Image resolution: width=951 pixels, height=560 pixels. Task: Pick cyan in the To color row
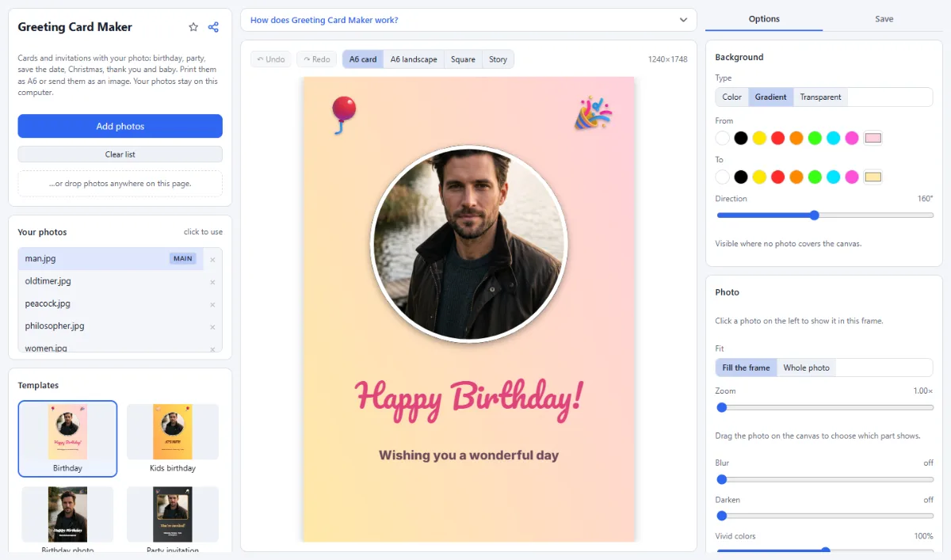[x=833, y=177]
